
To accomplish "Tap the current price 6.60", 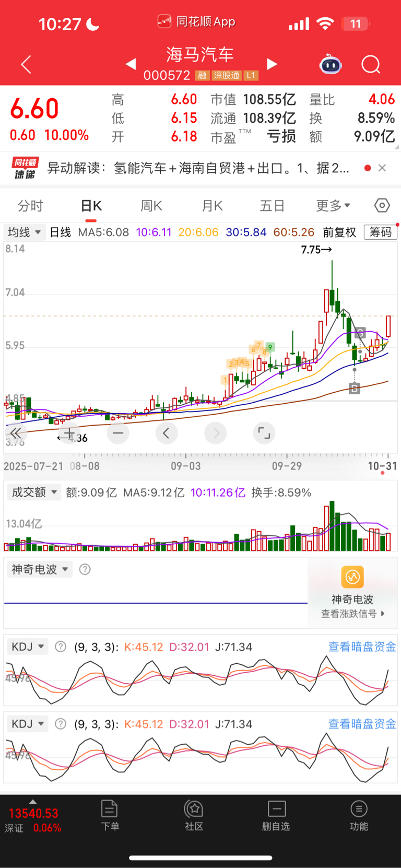I will pyautogui.click(x=34, y=109).
